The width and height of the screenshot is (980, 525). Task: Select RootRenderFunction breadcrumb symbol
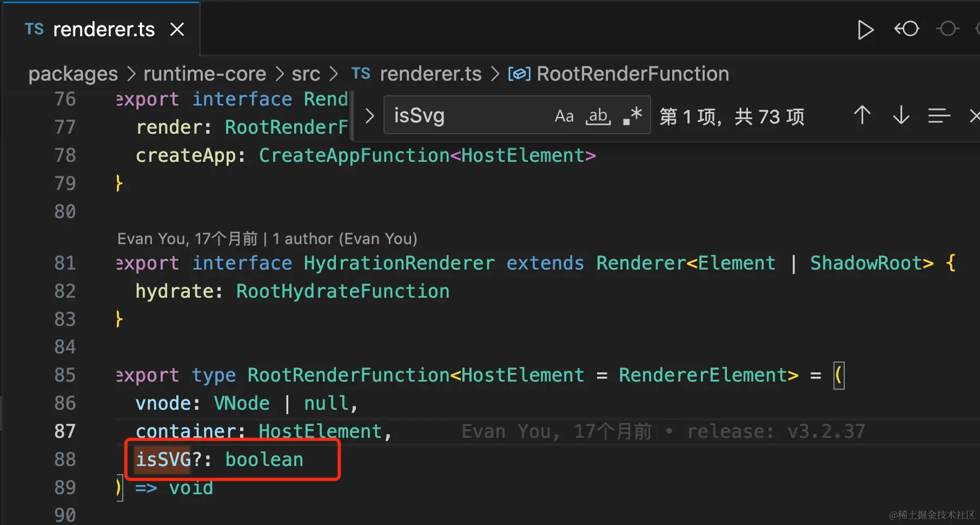(x=633, y=74)
